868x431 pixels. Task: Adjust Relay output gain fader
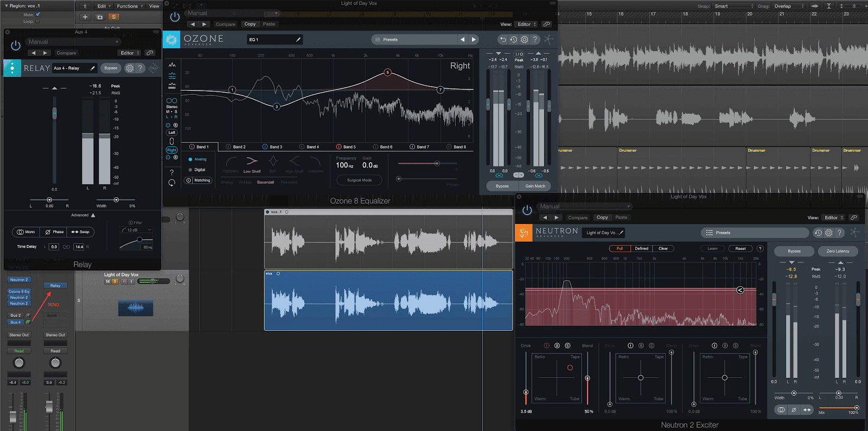tap(54, 113)
